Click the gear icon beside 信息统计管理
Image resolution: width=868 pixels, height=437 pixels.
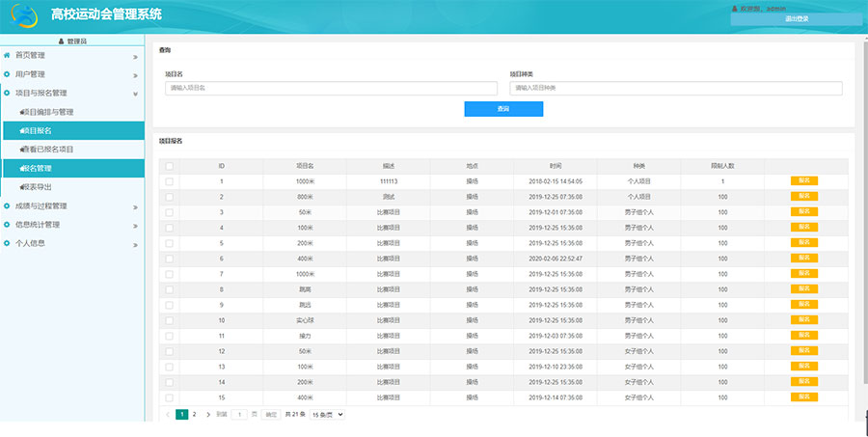coord(7,225)
